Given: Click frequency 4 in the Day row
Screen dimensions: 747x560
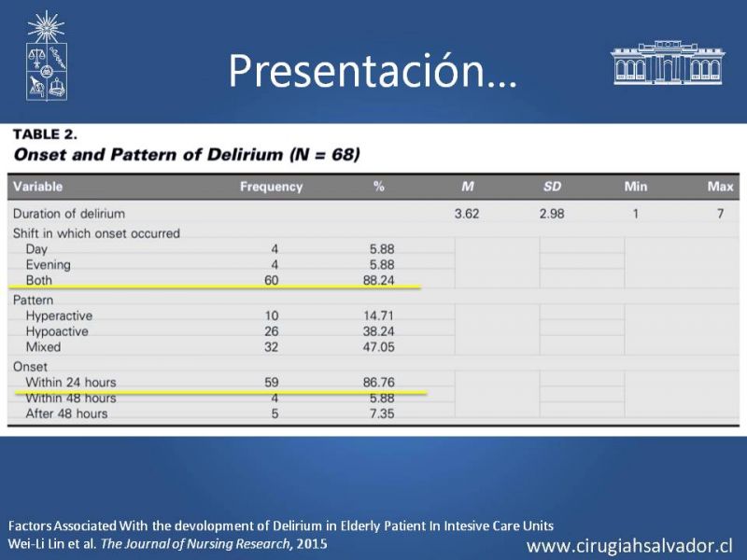Looking at the screenshot, I should 275,249.
